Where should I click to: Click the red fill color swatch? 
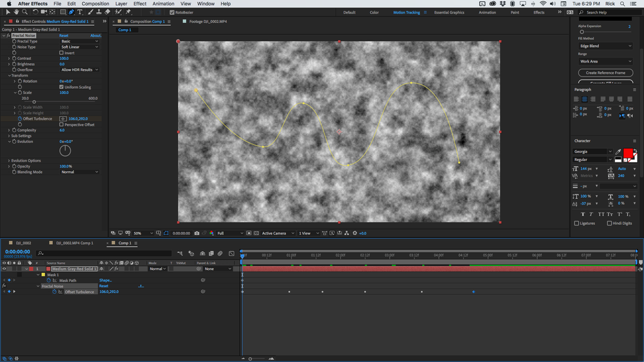627,153
